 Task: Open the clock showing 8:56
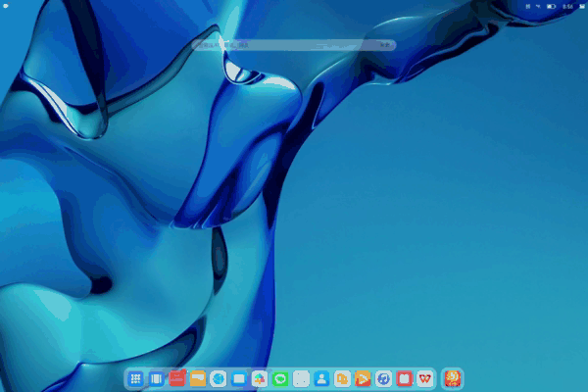click(568, 7)
